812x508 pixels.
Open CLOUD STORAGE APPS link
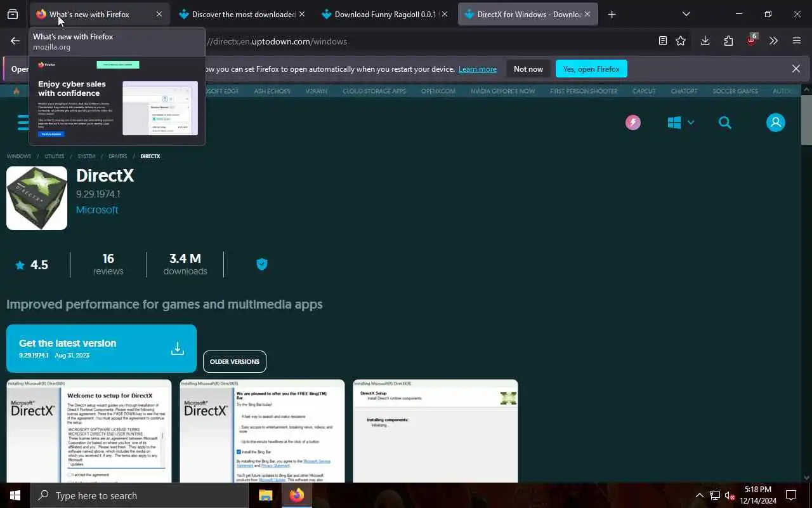point(374,91)
